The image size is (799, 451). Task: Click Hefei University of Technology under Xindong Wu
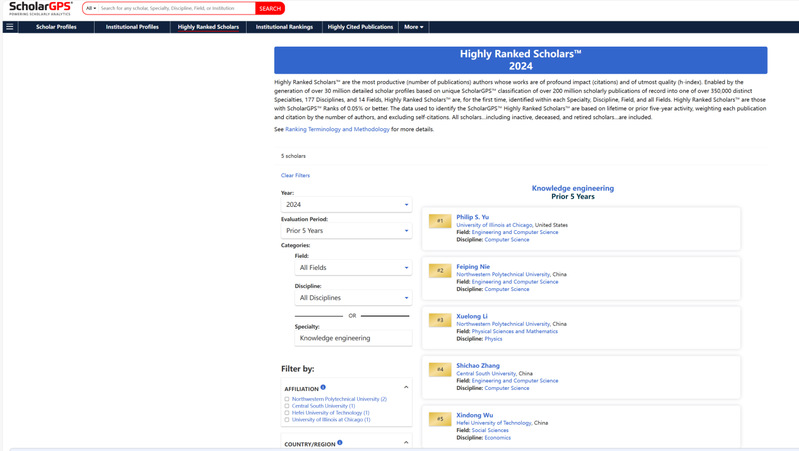coord(494,422)
